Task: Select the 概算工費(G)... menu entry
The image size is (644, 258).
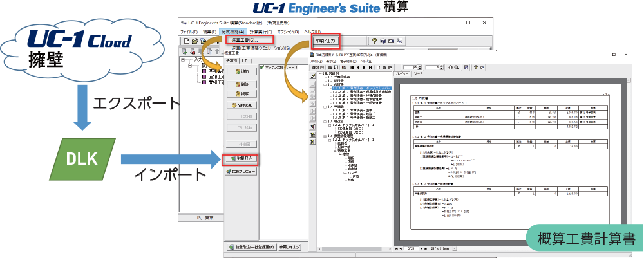Action: point(250,40)
